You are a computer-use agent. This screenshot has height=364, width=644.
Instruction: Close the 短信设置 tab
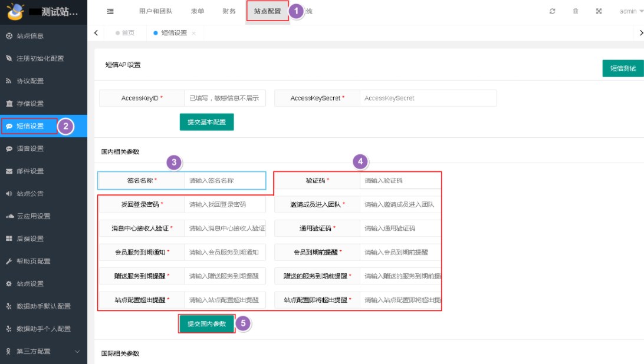point(193,34)
